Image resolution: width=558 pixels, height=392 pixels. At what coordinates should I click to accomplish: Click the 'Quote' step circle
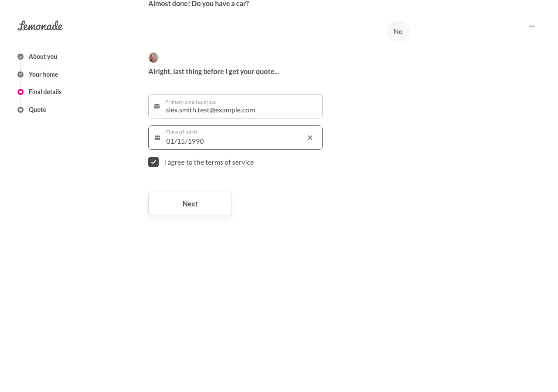20,110
